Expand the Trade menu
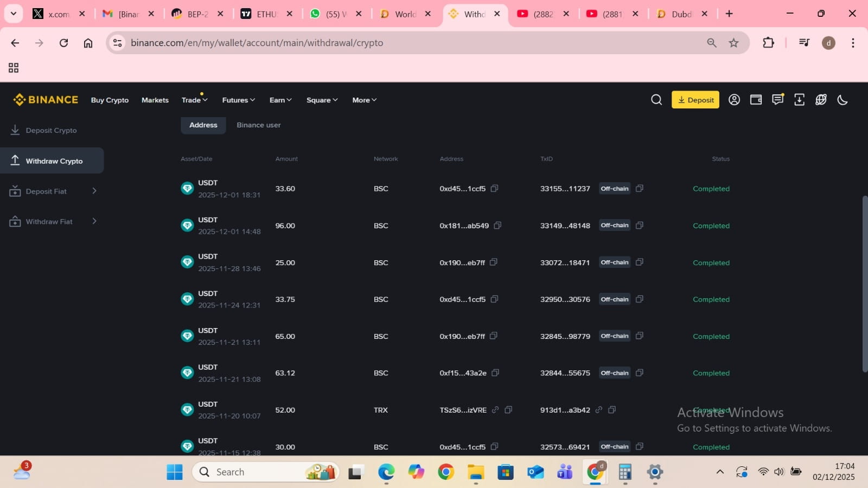This screenshot has width=868, height=488. (194, 100)
